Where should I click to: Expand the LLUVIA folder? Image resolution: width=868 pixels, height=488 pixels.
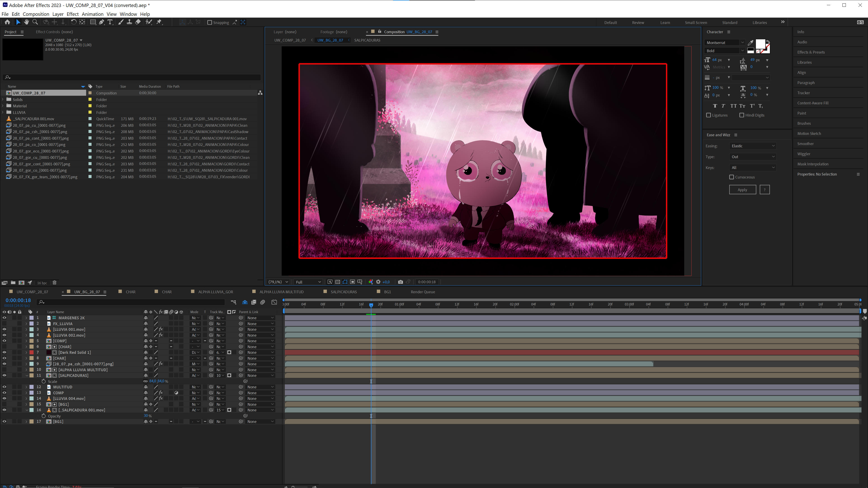tap(3, 112)
